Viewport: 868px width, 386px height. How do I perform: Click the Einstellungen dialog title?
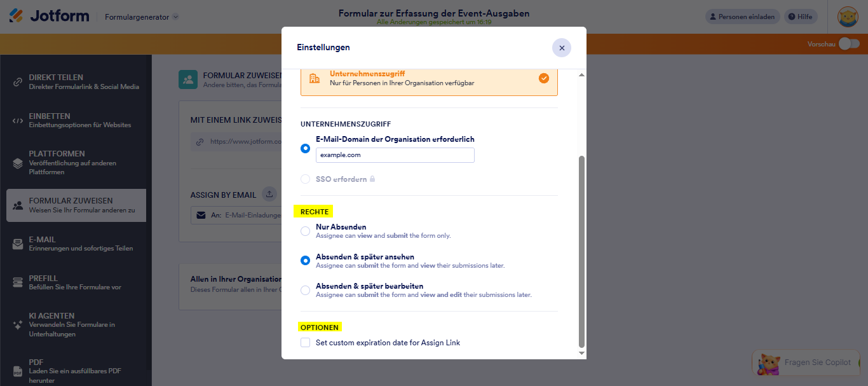coord(323,47)
